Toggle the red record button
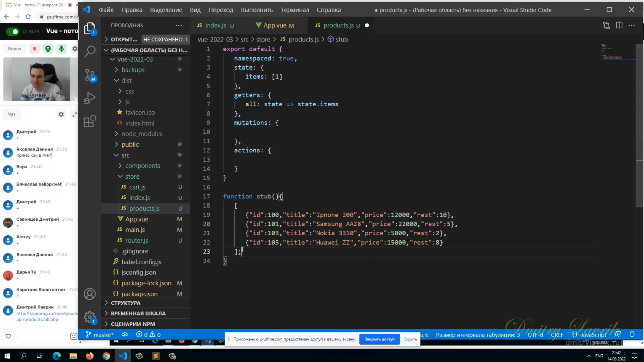Image resolution: width=644 pixels, height=362 pixels. click(x=35, y=49)
